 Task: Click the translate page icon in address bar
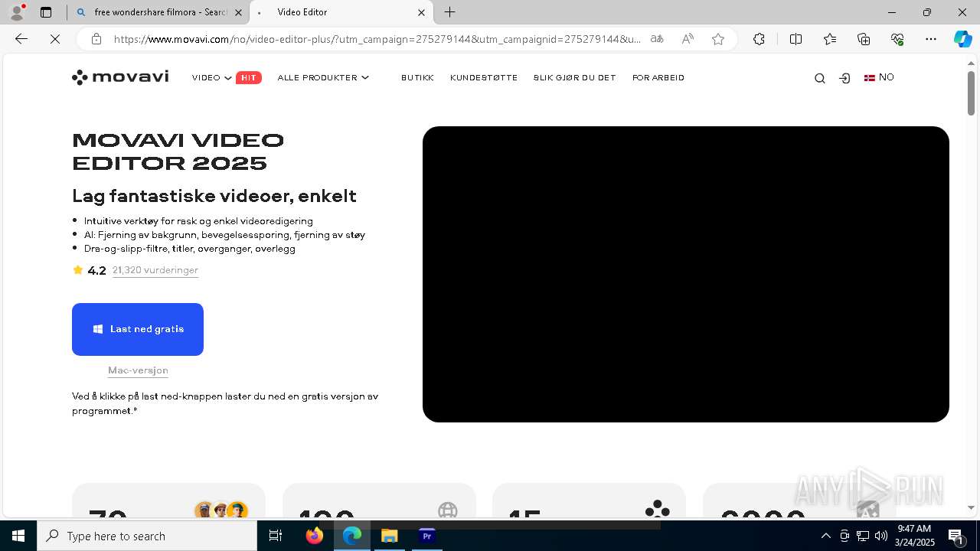tap(657, 39)
